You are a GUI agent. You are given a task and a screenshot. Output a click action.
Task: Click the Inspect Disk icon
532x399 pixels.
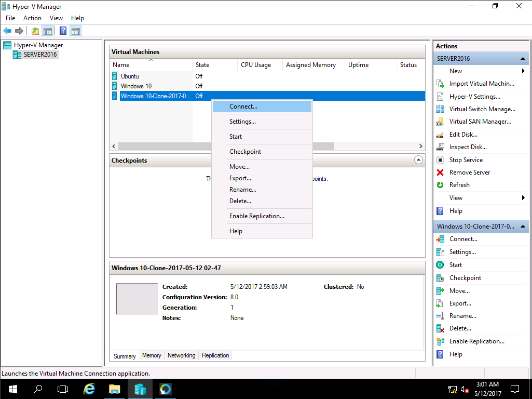(x=440, y=147)
